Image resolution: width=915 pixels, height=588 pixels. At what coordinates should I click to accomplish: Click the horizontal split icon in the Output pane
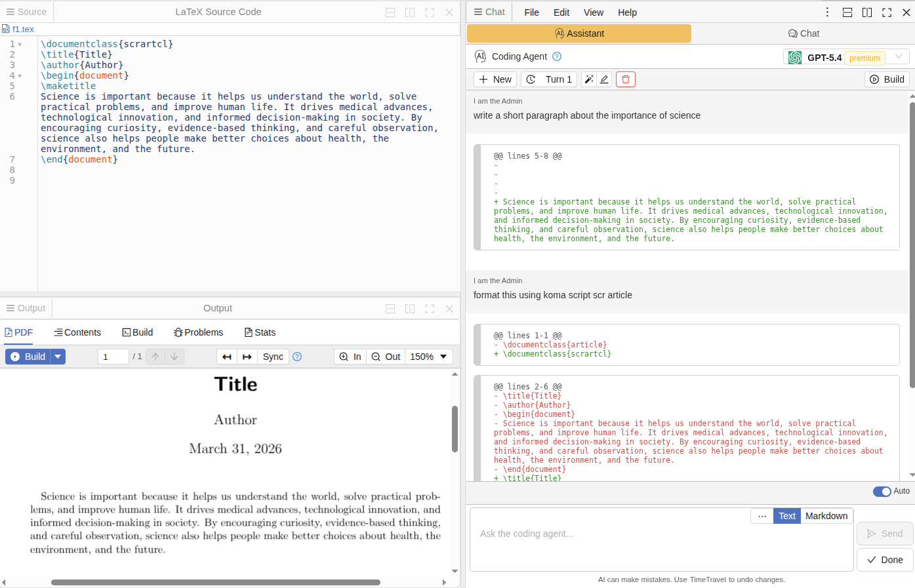[x=390, y=308]
